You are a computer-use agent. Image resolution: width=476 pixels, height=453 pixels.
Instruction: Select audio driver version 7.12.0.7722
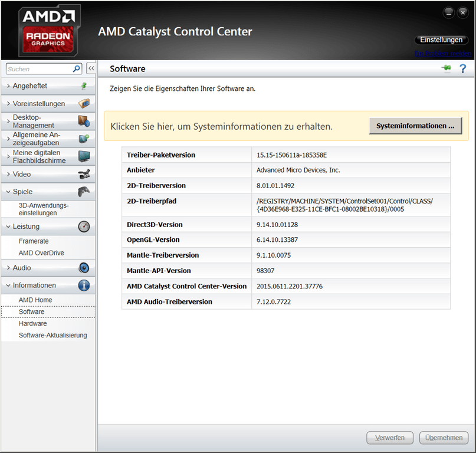tap(274, 302)
